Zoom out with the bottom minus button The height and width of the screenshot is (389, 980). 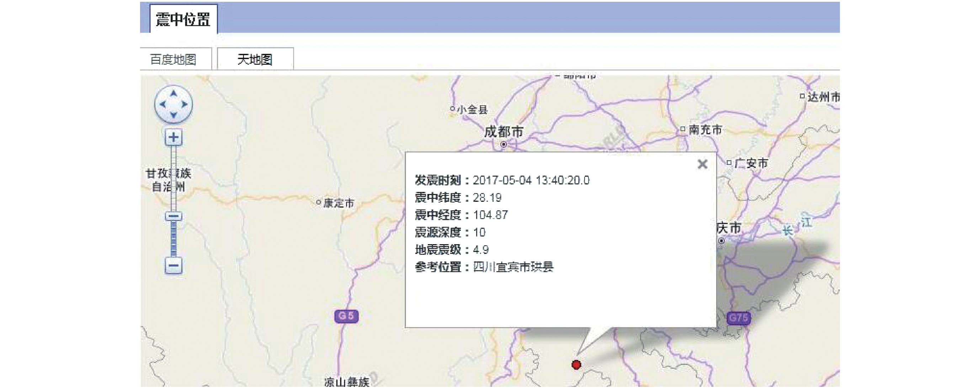click(174, 265)
